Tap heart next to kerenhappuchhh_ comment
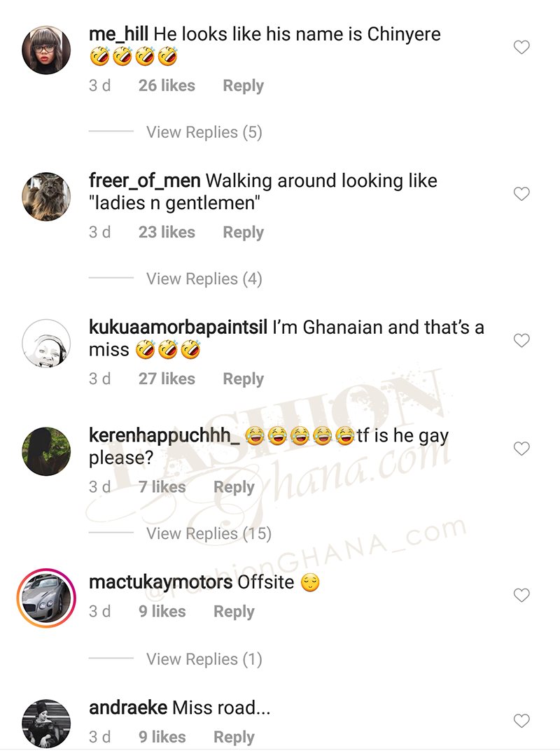This screenshot has height=753, width=560. click(x=521, y=448)
